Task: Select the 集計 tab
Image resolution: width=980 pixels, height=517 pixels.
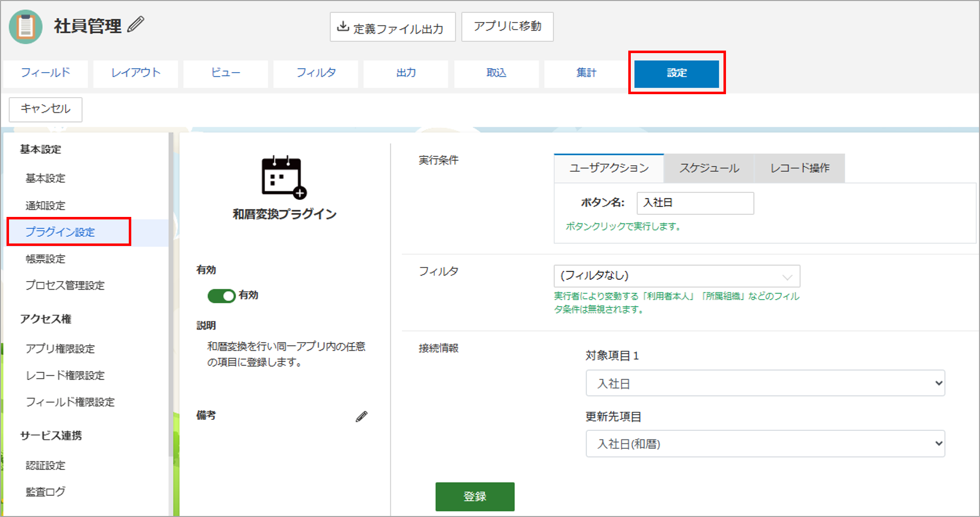Action: click(x=586, y=73)
